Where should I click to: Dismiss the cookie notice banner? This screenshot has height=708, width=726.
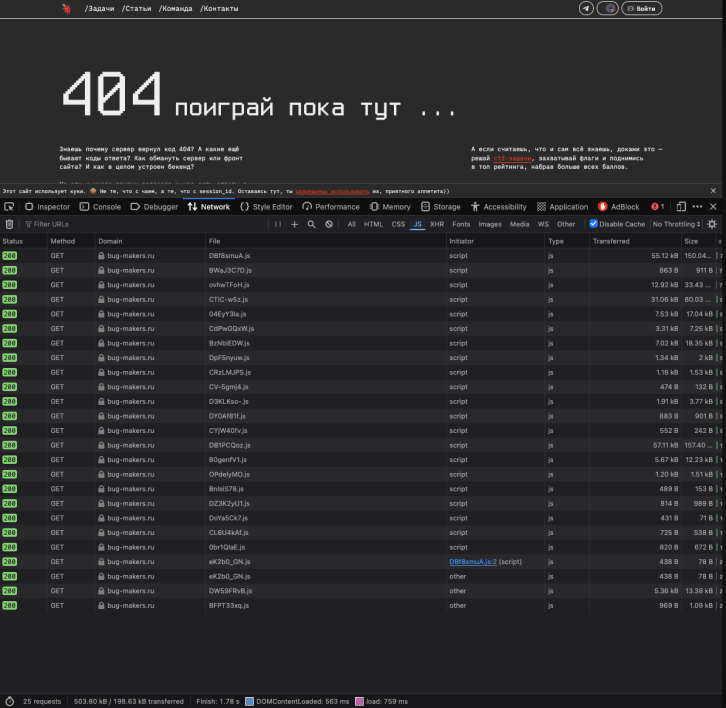(713, 191)
